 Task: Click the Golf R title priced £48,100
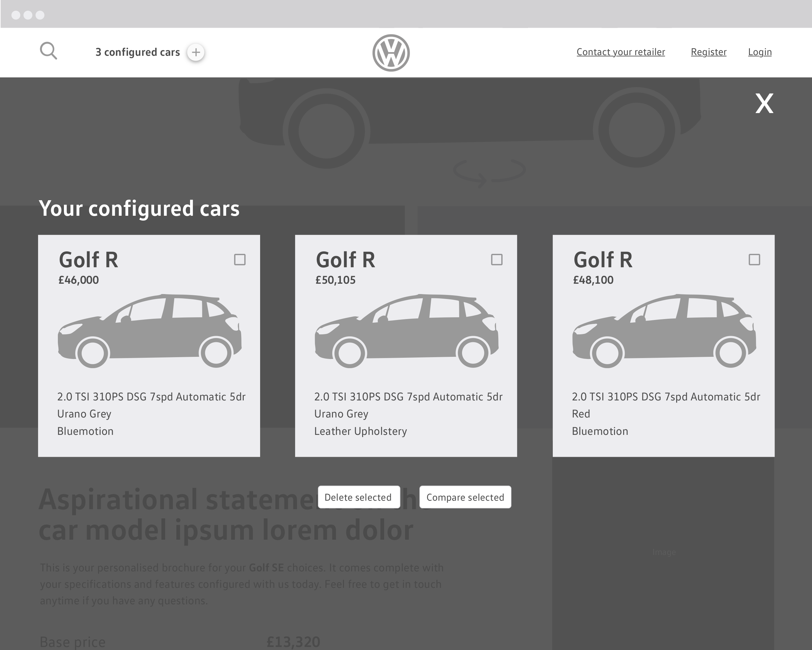tap(603, 260)
